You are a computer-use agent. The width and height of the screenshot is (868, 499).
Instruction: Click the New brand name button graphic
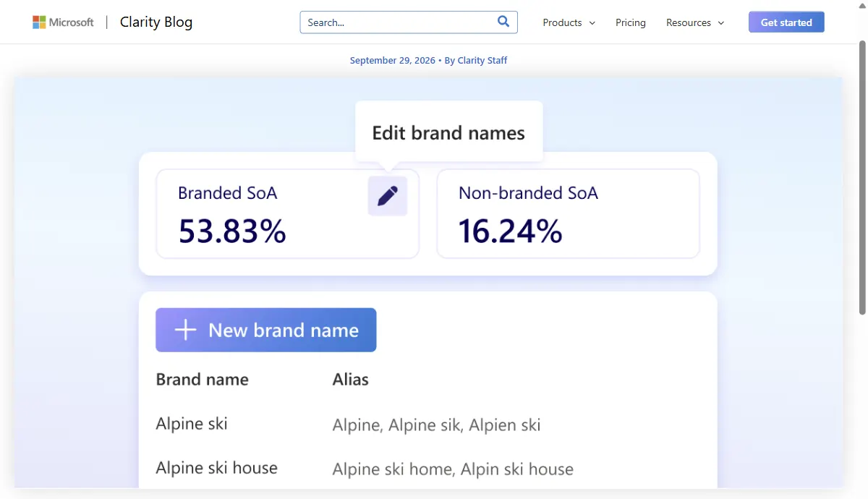coord(266,330)
